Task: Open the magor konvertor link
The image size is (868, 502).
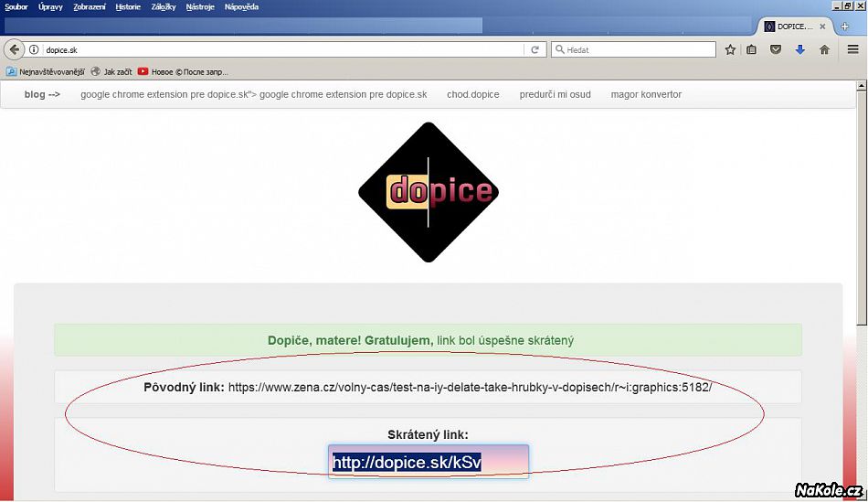Action: click(646, 94)
